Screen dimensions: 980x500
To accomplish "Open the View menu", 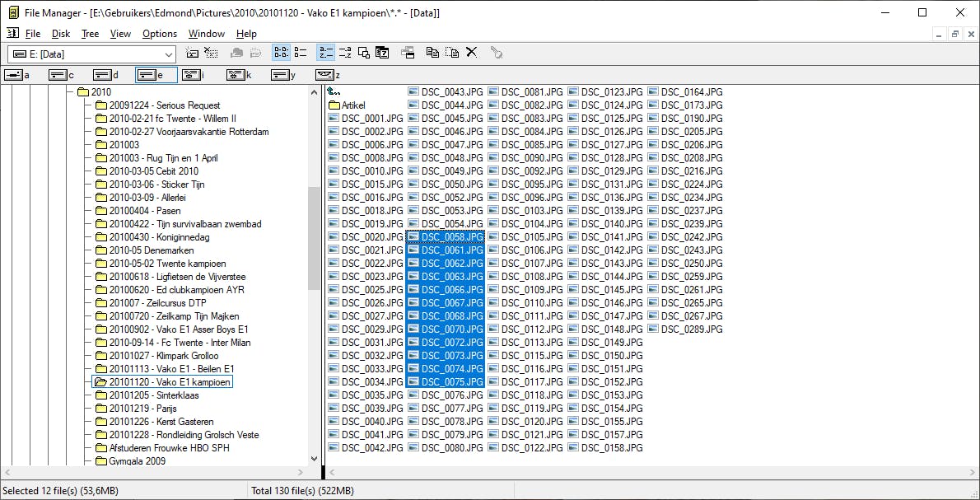I will 120,34.
